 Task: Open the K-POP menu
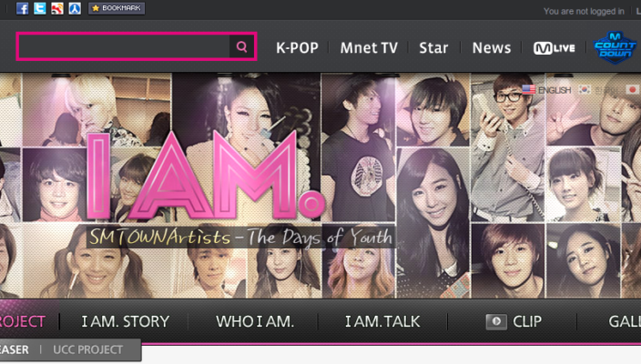pyautogui.click(x=297, y=48)
